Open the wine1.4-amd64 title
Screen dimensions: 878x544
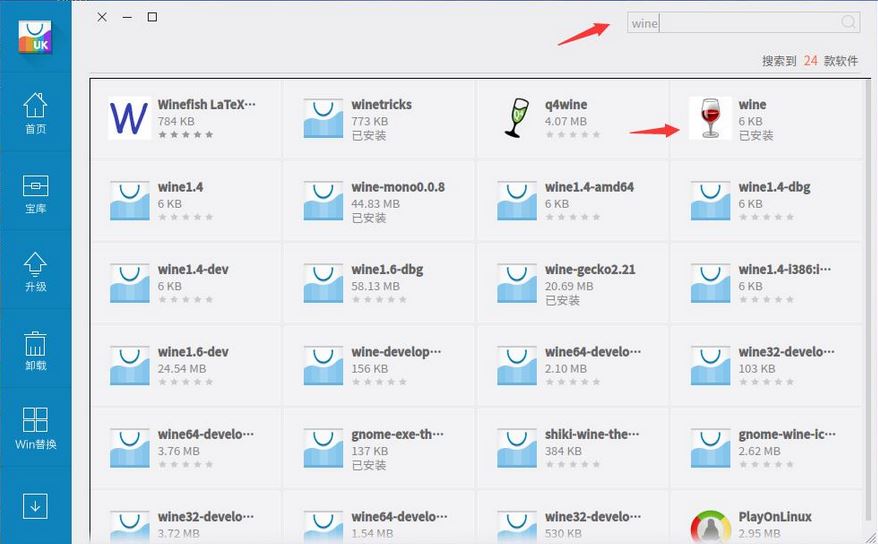tap(589, 187)
